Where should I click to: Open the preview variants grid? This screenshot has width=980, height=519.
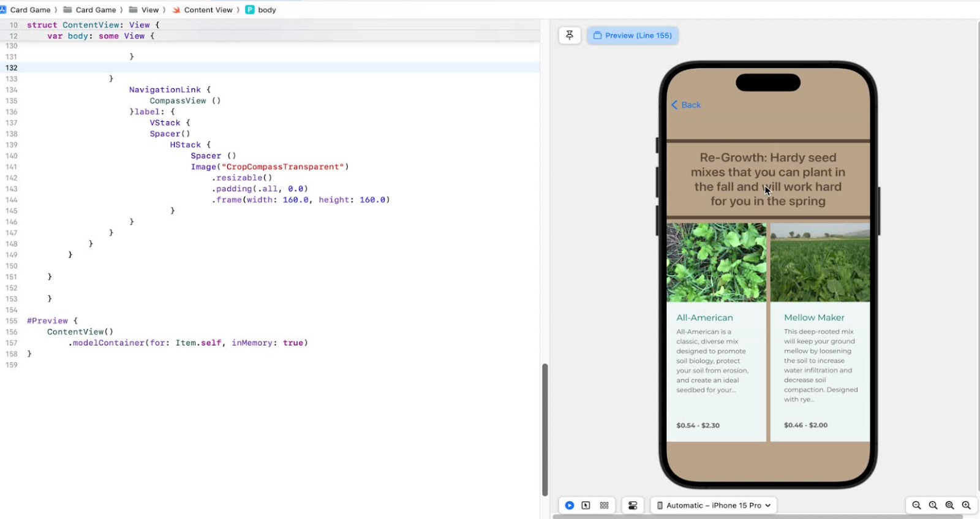point(604,506)
